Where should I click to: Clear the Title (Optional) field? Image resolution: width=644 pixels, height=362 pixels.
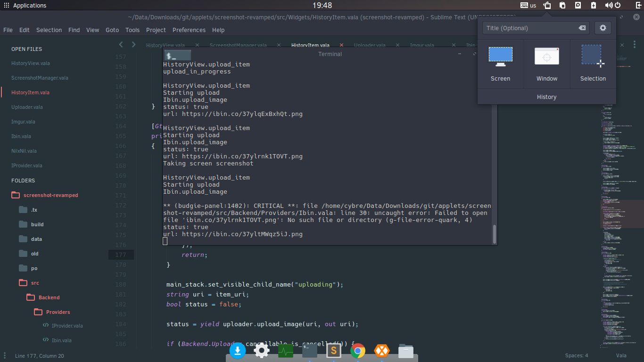582,28
